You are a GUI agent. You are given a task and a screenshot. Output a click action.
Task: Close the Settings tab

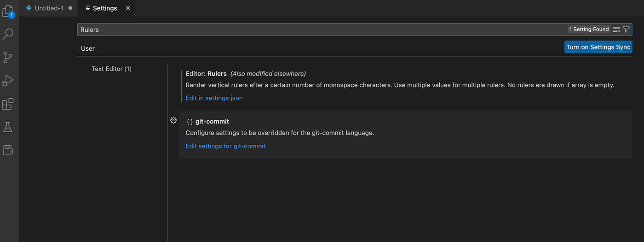[128, 8]
